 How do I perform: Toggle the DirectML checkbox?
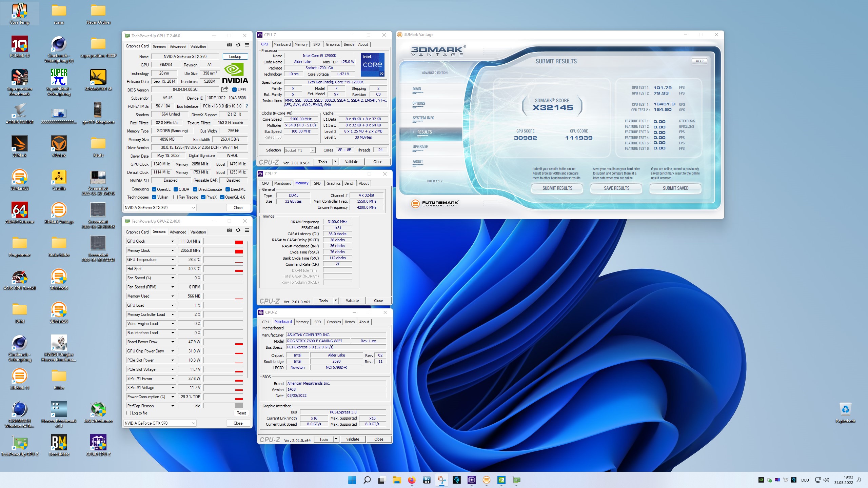pos(228,189)
